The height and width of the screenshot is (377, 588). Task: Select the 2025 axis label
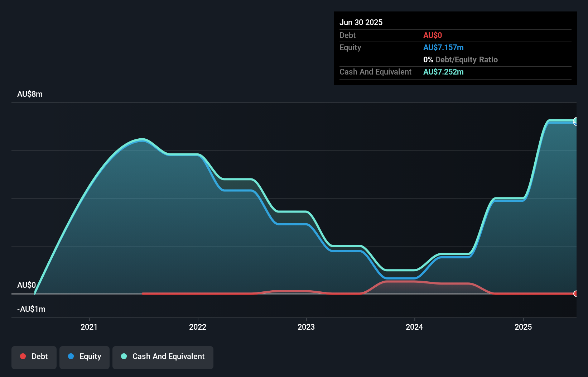click(x=523, y=327)
